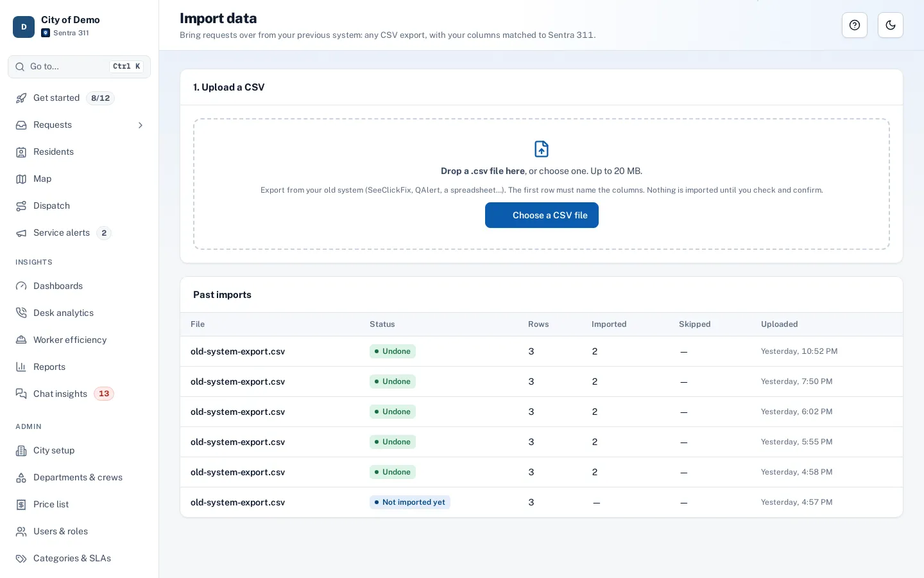Click the people icon beside Users & roles
The height and width of the screenshot is (578, 924).
(x=21, y=532)
